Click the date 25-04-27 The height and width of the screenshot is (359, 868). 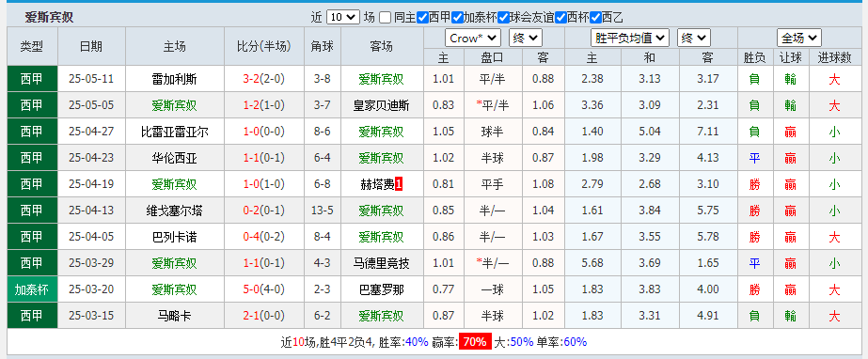pyautogui.click(x=91, y=132)
